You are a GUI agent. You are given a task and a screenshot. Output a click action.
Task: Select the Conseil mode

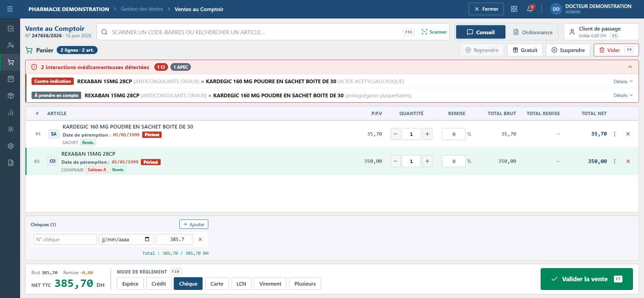(481, 32)
